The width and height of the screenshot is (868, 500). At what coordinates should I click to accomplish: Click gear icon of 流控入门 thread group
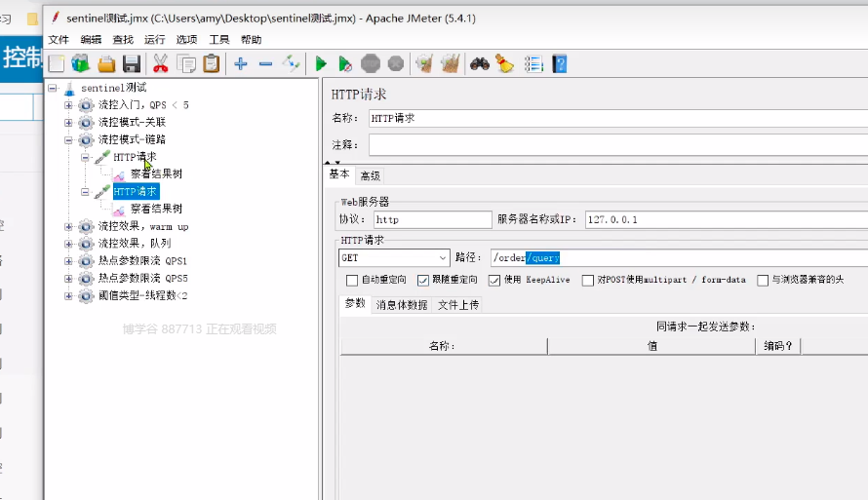(86, 105)
